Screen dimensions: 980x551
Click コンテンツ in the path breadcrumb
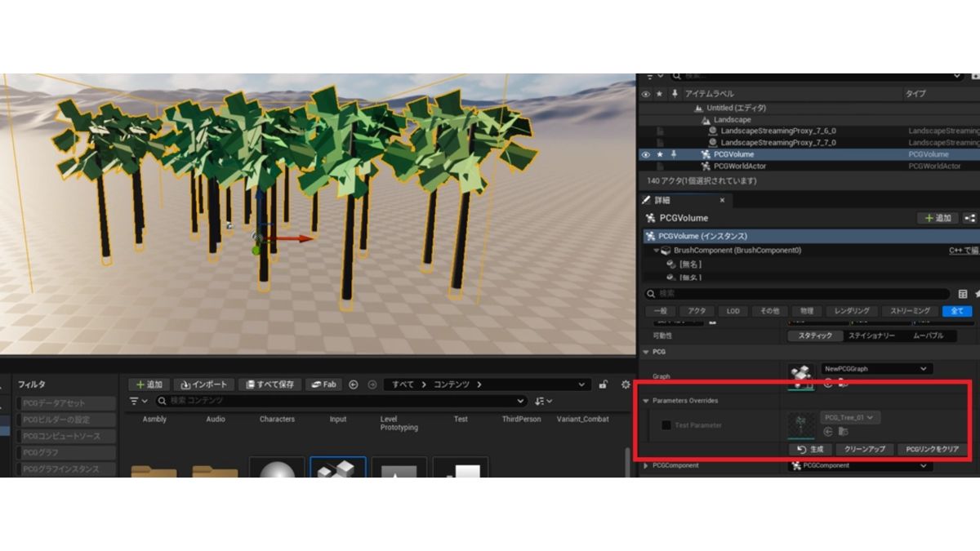[x=452, y=384]
